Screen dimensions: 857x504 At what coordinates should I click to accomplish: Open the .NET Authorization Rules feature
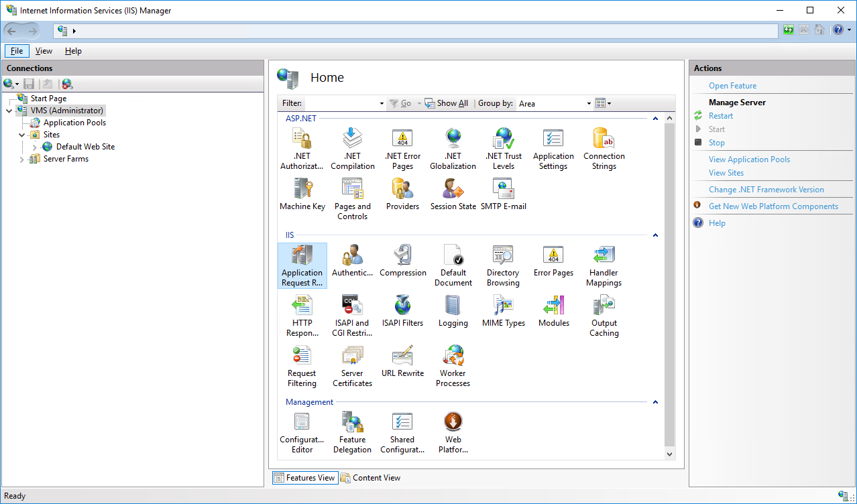point(302,148)
